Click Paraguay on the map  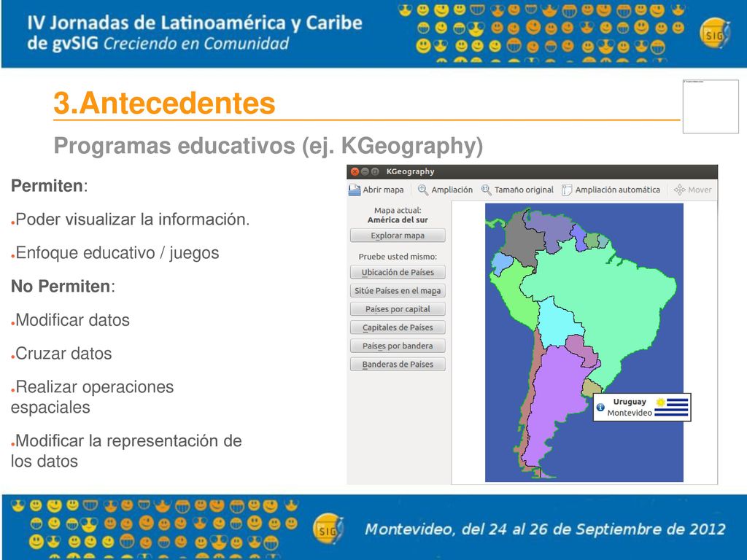click(x=581, y=350)
